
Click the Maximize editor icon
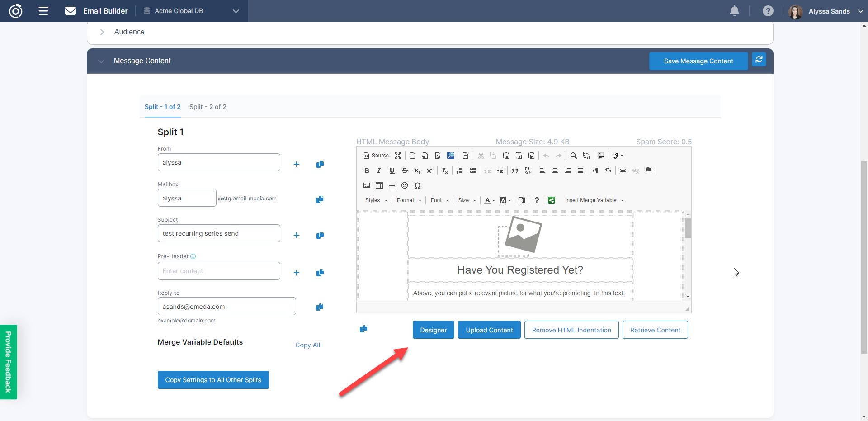coord(398,156)
